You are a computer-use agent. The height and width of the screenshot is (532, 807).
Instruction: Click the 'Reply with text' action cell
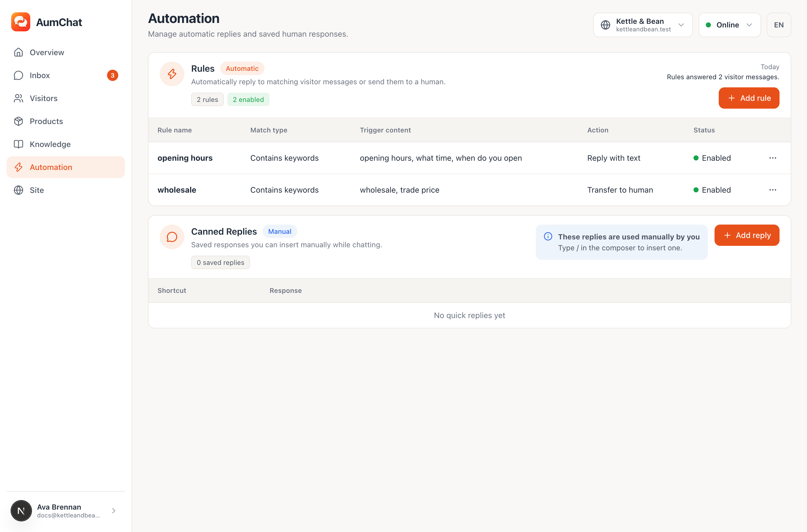613,158
